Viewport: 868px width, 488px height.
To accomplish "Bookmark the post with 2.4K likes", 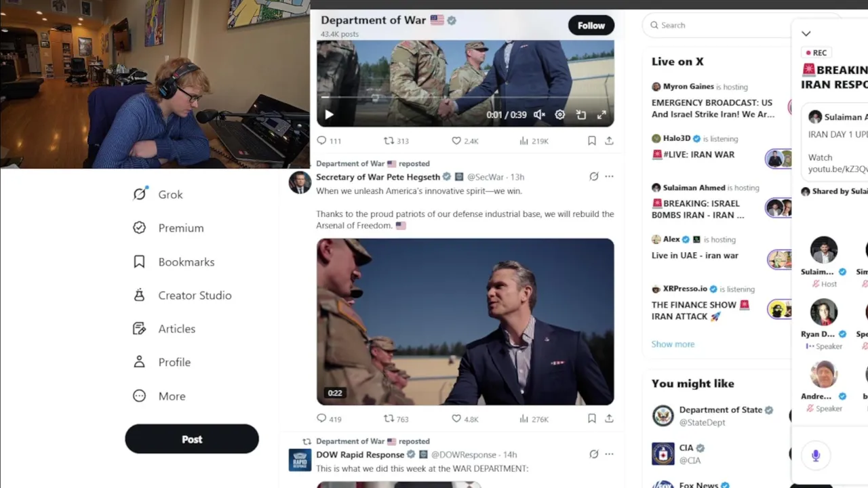I will pos(592,141).
